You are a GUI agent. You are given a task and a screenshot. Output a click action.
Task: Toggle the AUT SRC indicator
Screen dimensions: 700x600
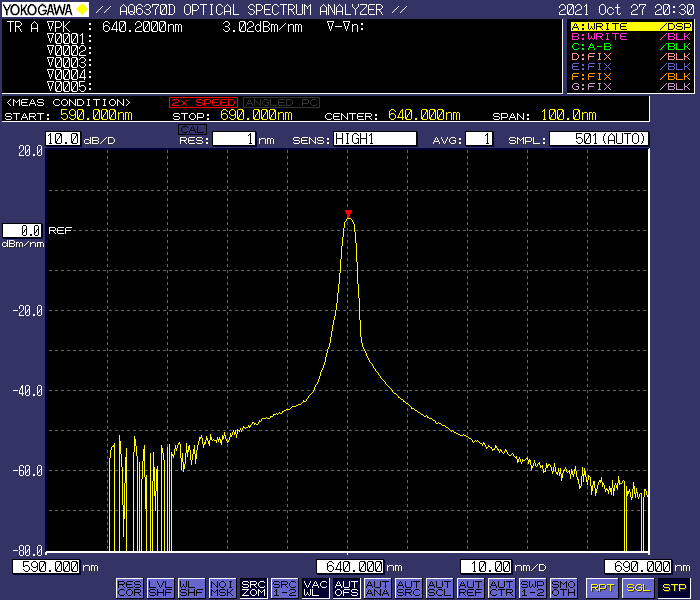coord(408,588)
